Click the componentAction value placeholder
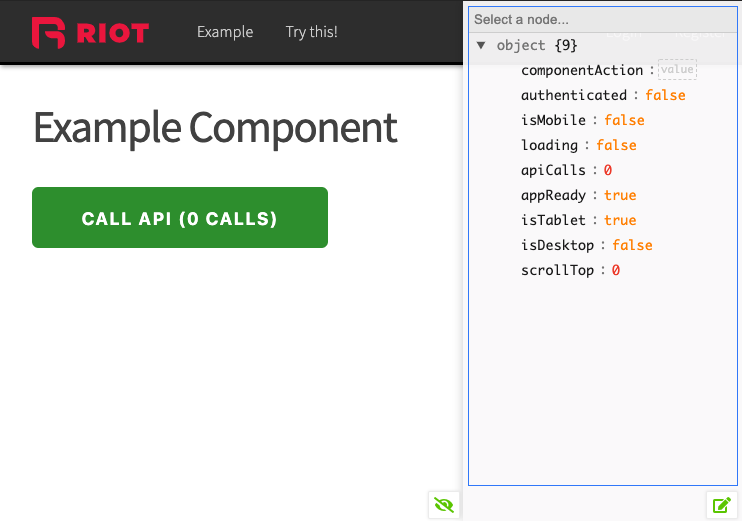 pyautogui.click(x=677, y=70)
